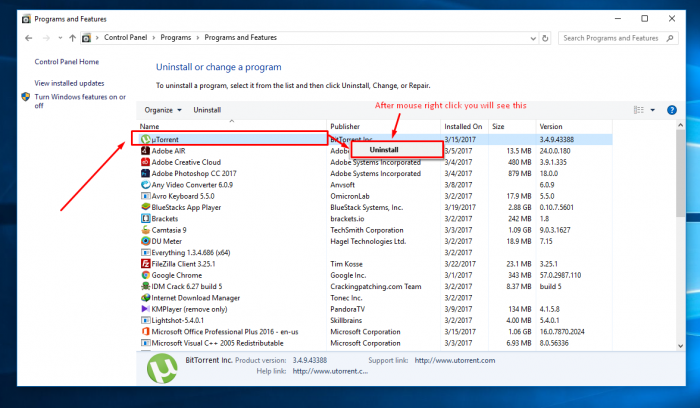Open Turn Windows features on or off
This screenshot has height=408, width=700.
coord(80,101)
